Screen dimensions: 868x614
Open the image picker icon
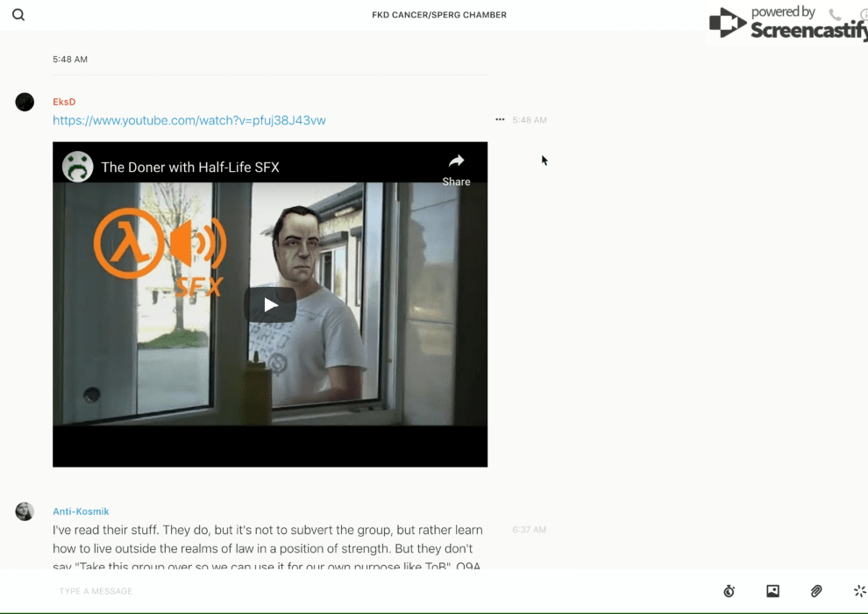(x=772, y=591)
